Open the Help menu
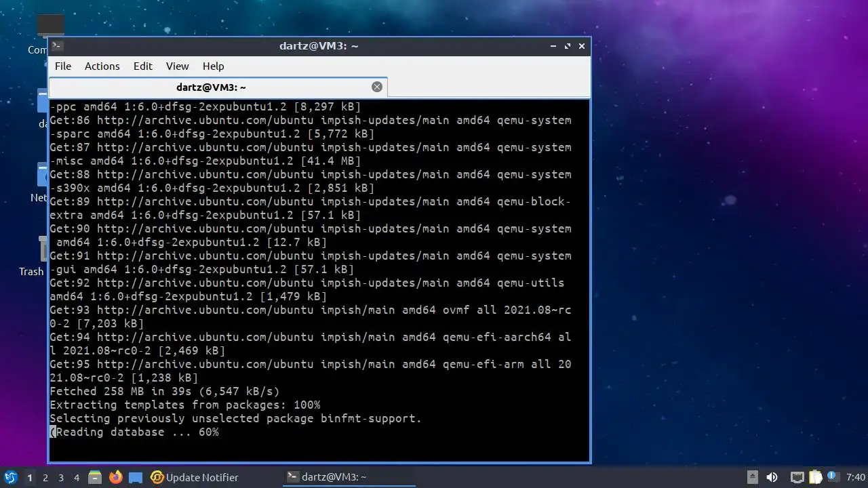 pyautogui.click(x=213, y=66)
